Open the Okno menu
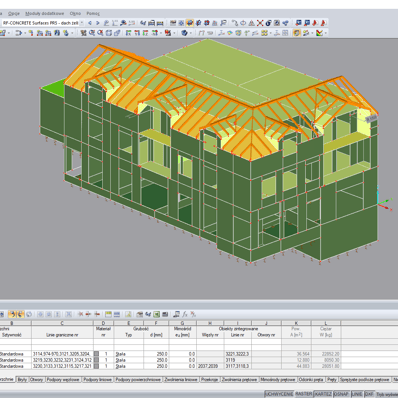398x398 pixels. pos(75,14)
